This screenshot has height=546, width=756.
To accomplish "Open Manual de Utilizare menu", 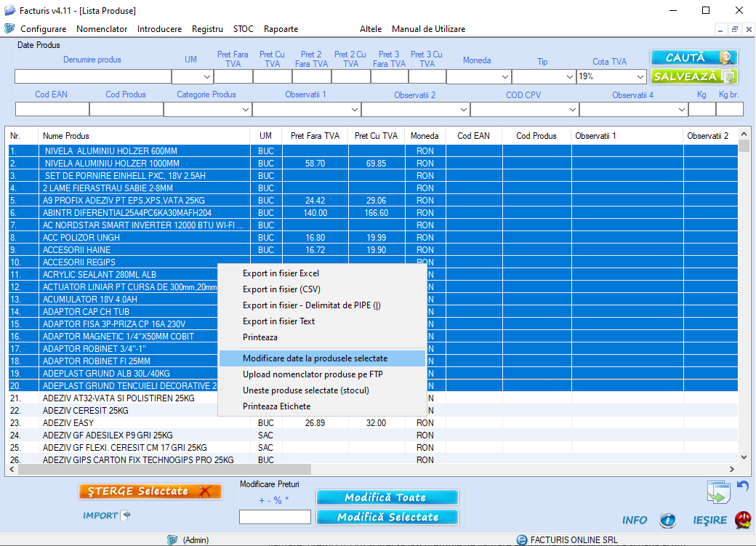I will click(x=429, y=29).
